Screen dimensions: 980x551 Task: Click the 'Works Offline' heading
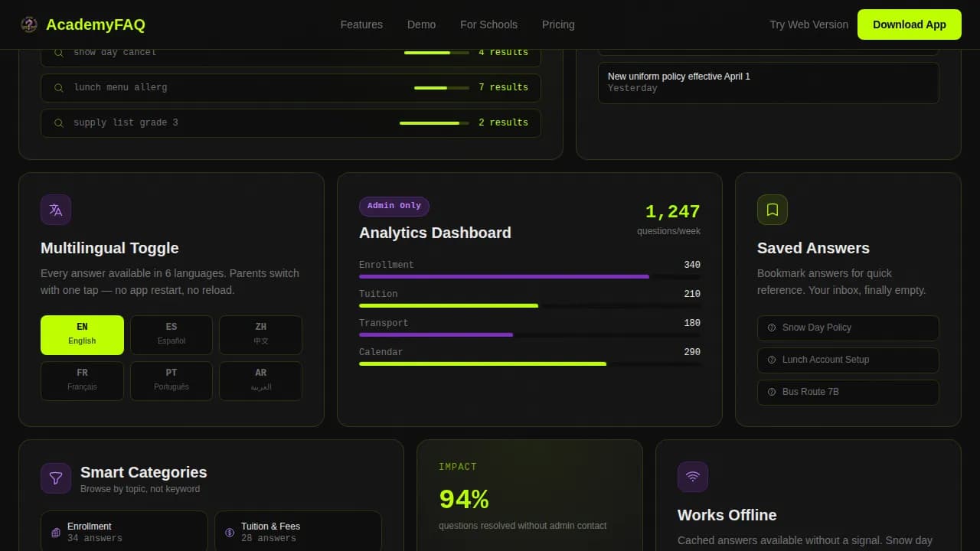click(727, 515)
